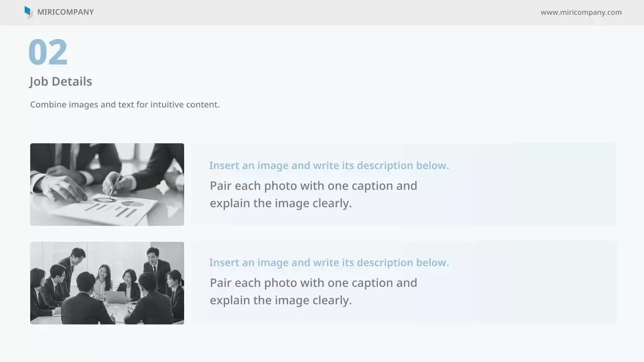644x362 pixels.
Task: Click the white sparkle shape in the top photo
Action: coord(163,188)
